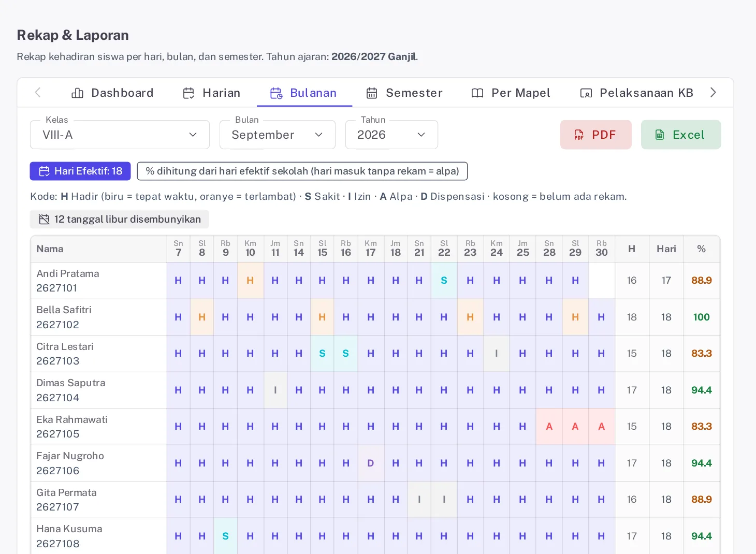Open the Kelas dropdown showing VIII-A
756x554 pixels.
pyautogui.click(x=120, y=135)
